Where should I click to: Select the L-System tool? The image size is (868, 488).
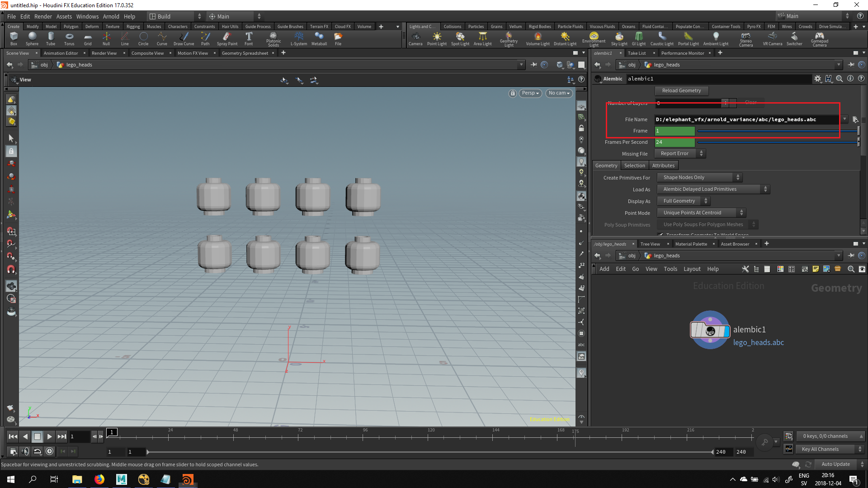pos(299,39)
